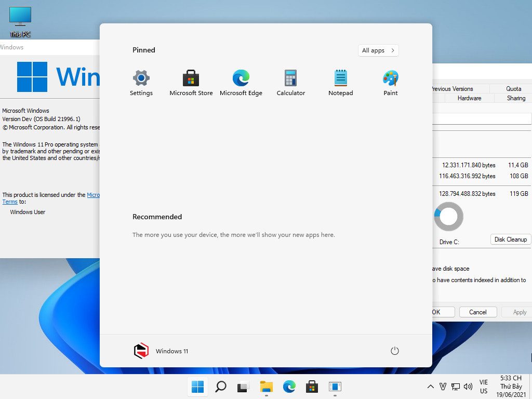Switch to the Hardware tab
Viewport: 532px width, 399px height.
pyautogui.click(x=469, y=98)
